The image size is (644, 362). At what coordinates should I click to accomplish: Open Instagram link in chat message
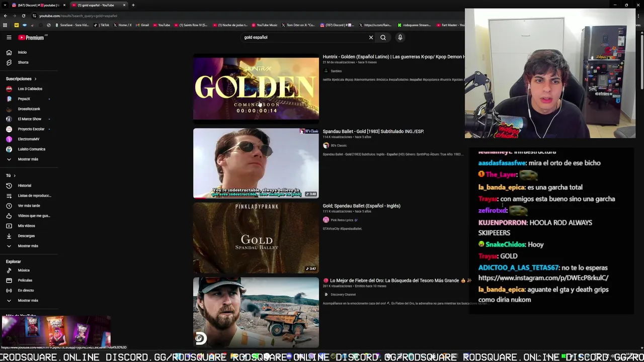(543, 278)
